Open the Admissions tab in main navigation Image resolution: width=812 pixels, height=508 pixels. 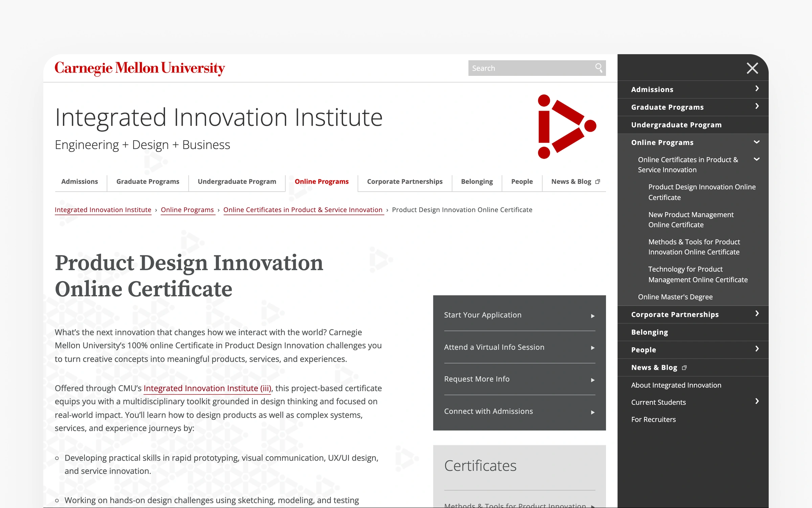(x=80, y=182)
